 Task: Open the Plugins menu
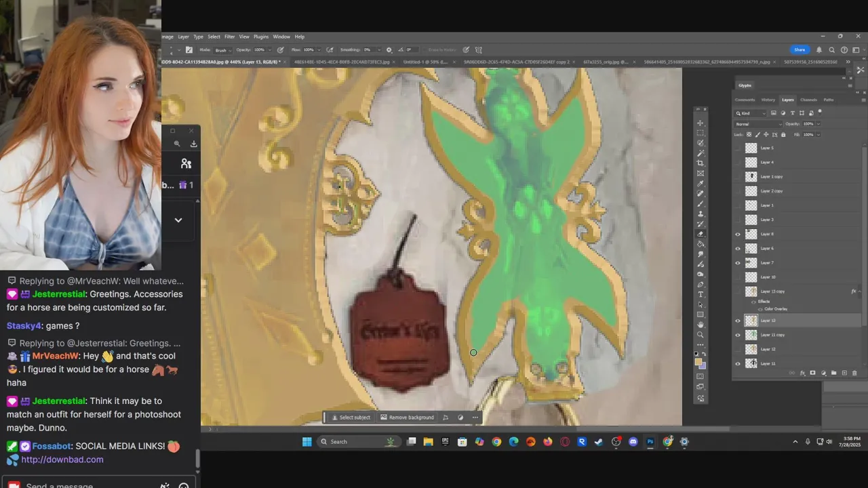tap(261, 37)
